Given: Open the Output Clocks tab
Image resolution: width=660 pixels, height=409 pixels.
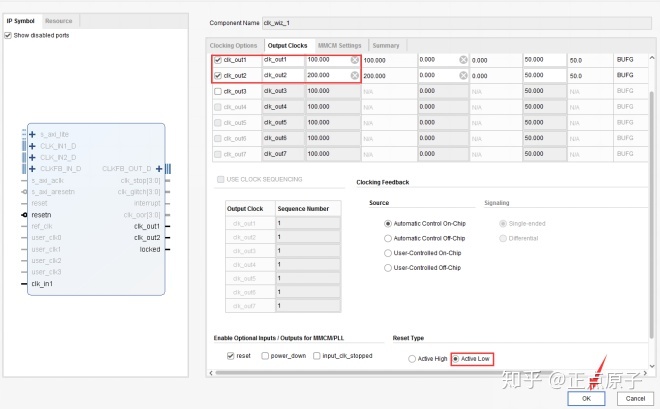Looking at the screenshot, I should coord(287,45).
